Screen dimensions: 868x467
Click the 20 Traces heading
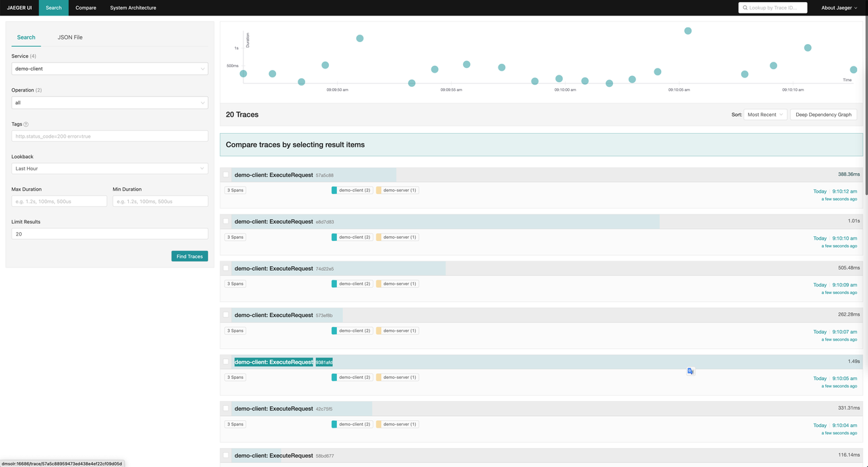(242, 115)
